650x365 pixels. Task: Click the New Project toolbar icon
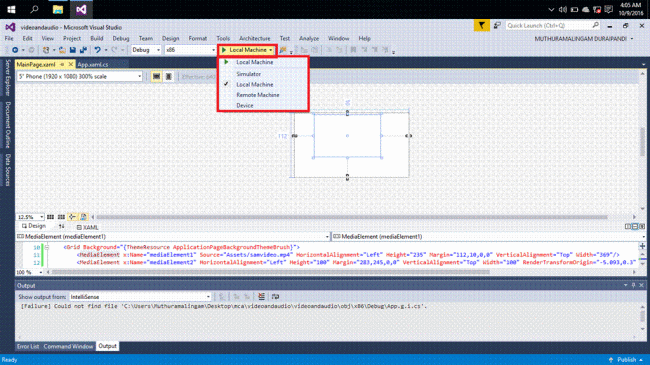coord(46,50)
